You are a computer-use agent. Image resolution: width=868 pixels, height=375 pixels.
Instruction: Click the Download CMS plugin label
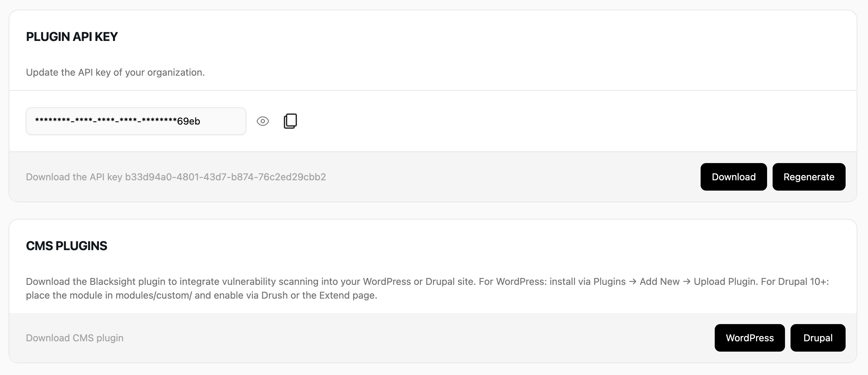(74, 337)
